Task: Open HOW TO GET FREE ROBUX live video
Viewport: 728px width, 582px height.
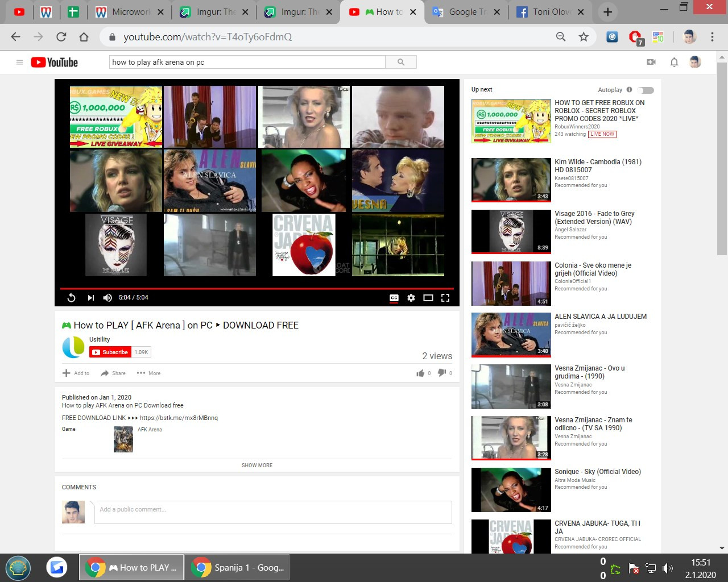Action: tap(599, 111)
